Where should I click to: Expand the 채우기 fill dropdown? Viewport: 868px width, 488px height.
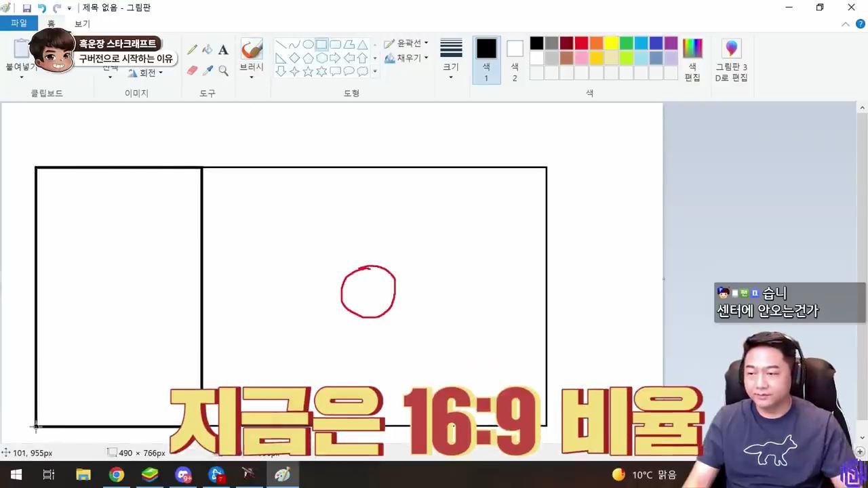[x=406, y=58]
